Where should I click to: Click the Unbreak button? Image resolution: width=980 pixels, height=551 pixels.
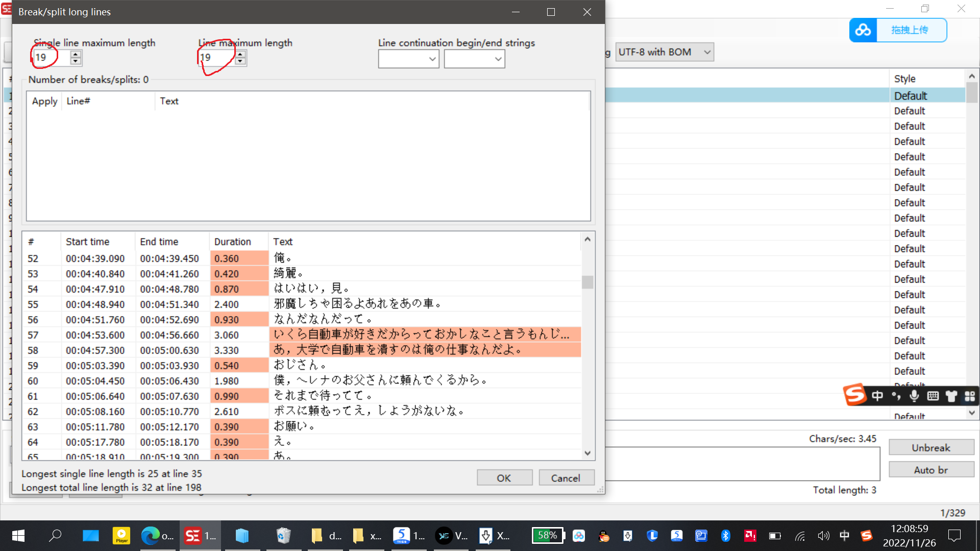pos(931,447)
